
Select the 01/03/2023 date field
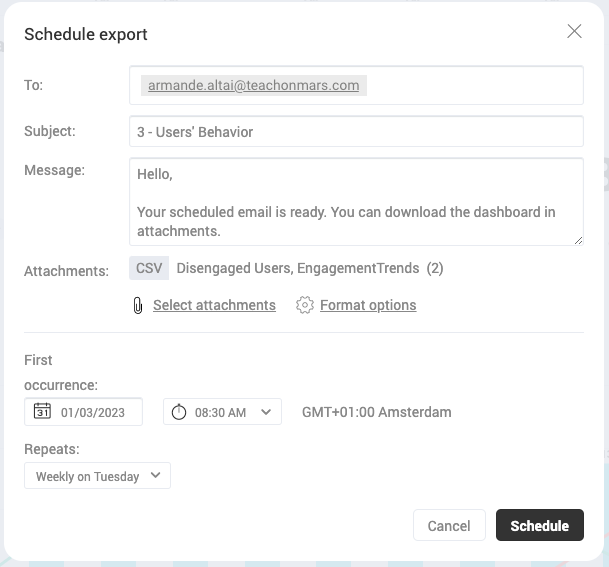click(x=83, y=412)
